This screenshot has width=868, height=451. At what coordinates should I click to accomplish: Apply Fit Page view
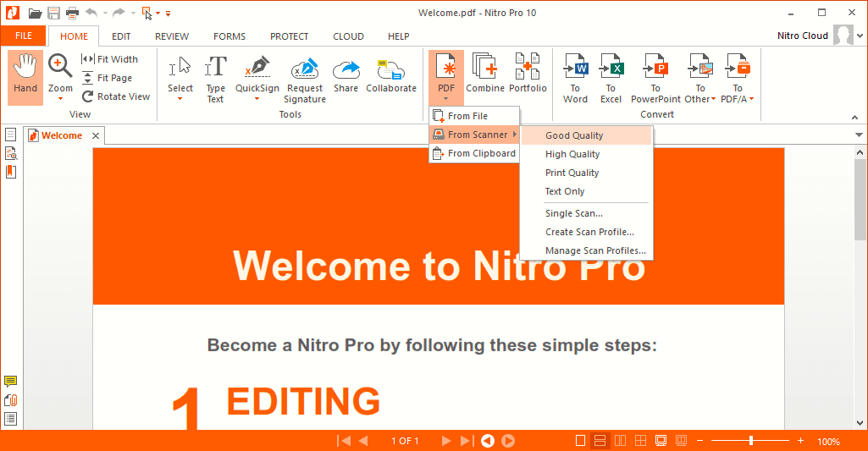pos(107,78)
